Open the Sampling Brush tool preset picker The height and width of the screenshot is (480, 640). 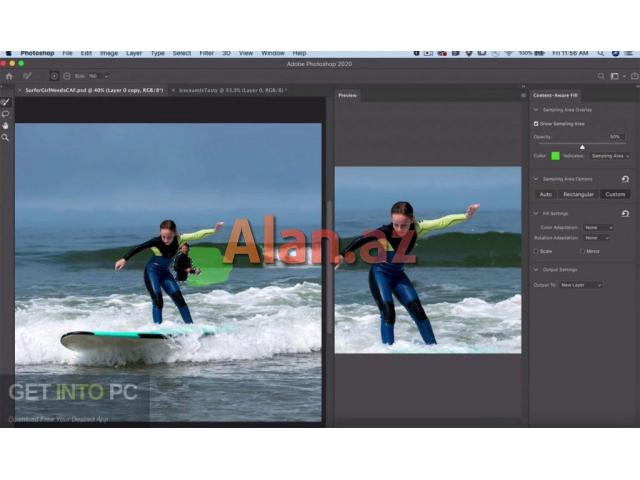27,76
